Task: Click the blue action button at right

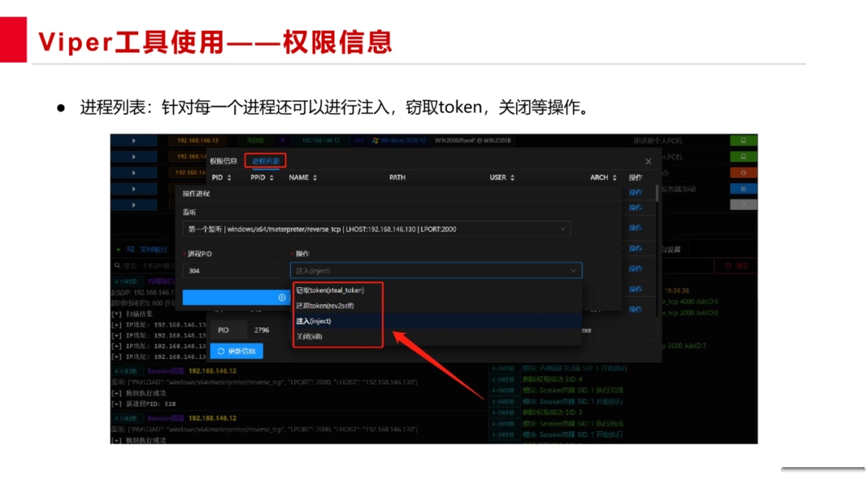Action: (x=743, y=189)
